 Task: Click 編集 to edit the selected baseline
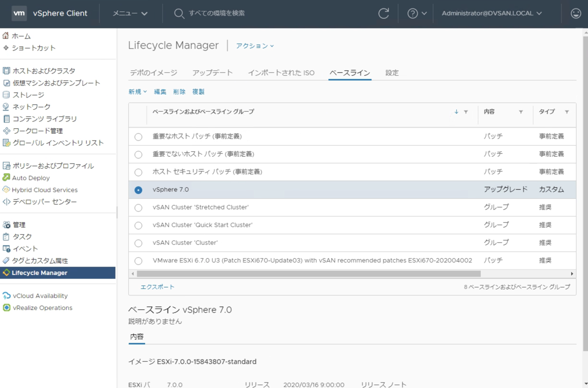160,91
